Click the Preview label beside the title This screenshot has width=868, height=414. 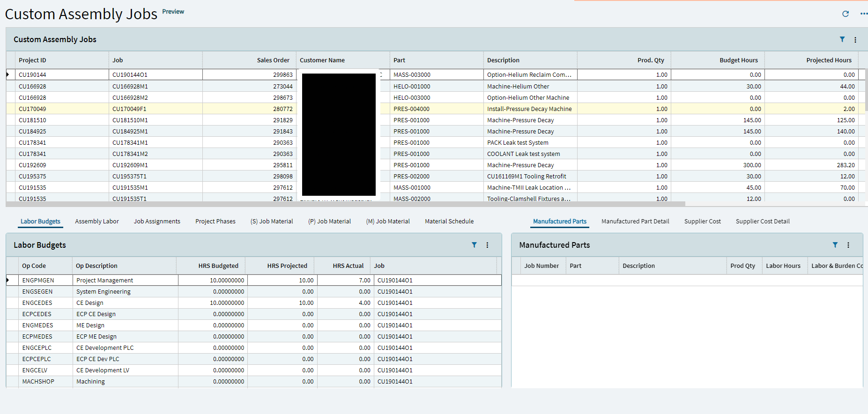pyautogui.click(x=173, y=12)
